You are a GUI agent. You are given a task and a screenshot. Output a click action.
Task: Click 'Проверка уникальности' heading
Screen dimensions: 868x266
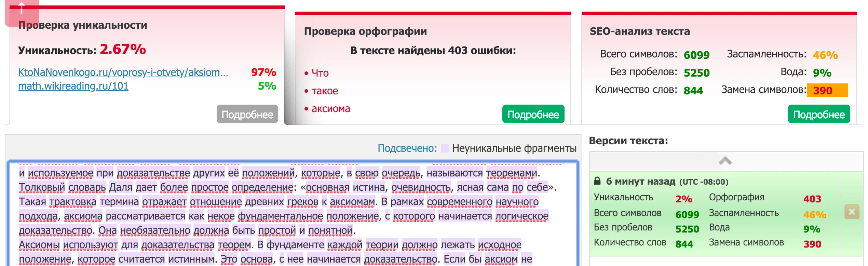pyautogui.click(x=83, y=25)
